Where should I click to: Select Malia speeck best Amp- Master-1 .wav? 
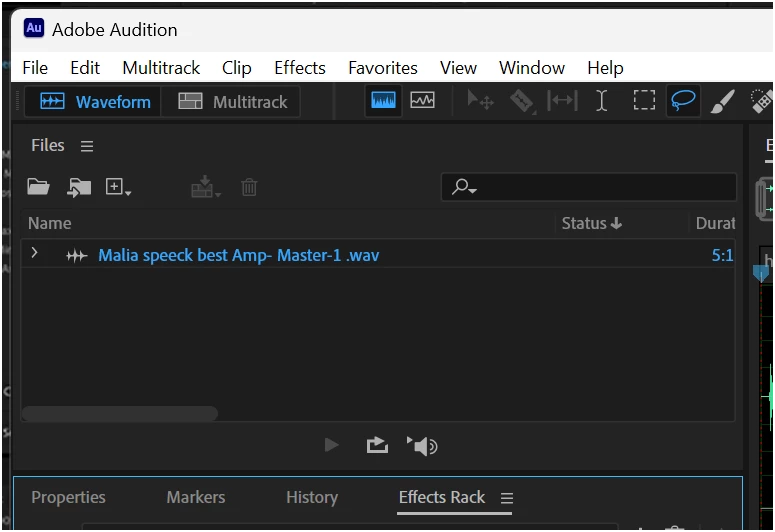click(239, 256)
